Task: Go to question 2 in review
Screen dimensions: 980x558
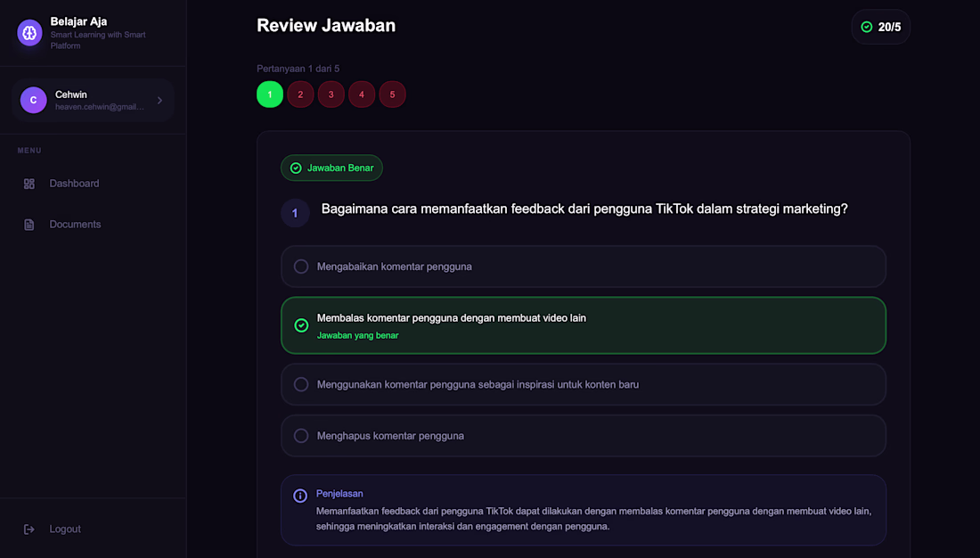Action: 300,94
